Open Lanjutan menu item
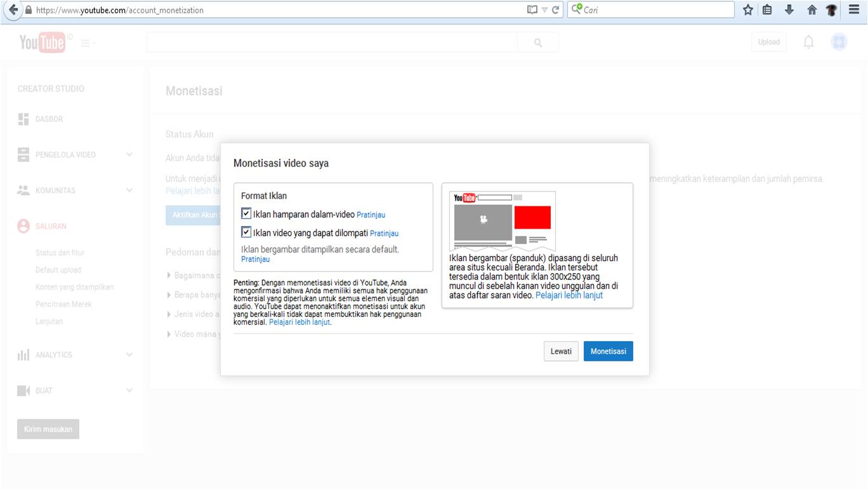The image size is (868, 489). tap(49, 321)
